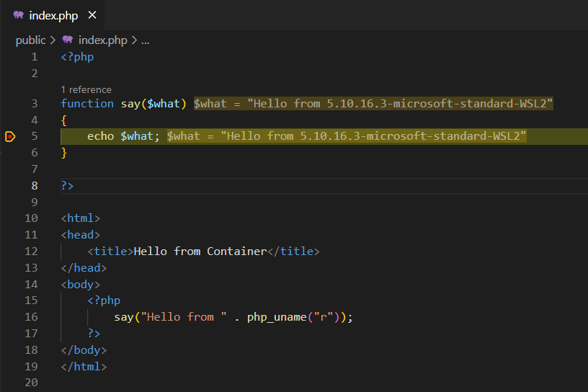This screenshot has height=392, width=588.
Task: Click line number 8 in gutter
Action: click(35, 186)
